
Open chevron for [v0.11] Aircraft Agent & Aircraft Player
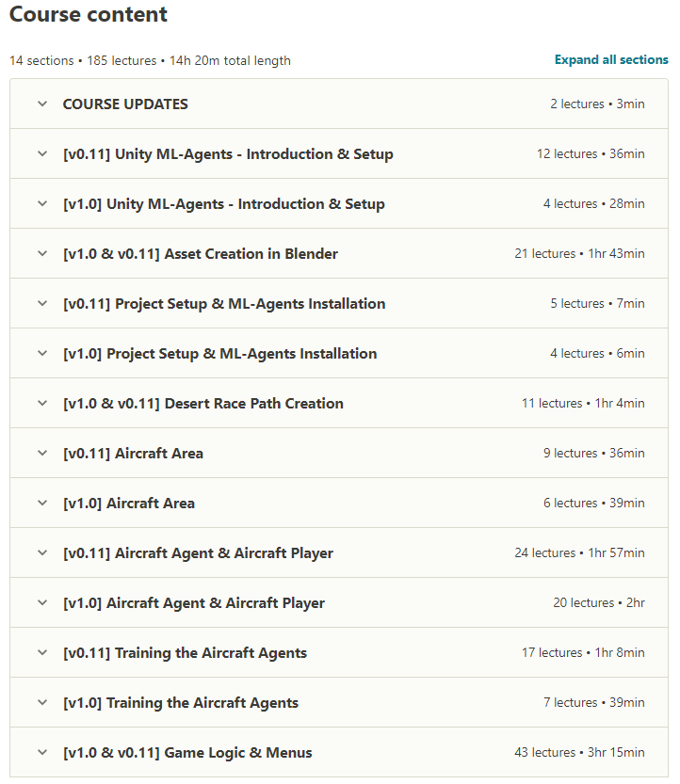(42, 553)
